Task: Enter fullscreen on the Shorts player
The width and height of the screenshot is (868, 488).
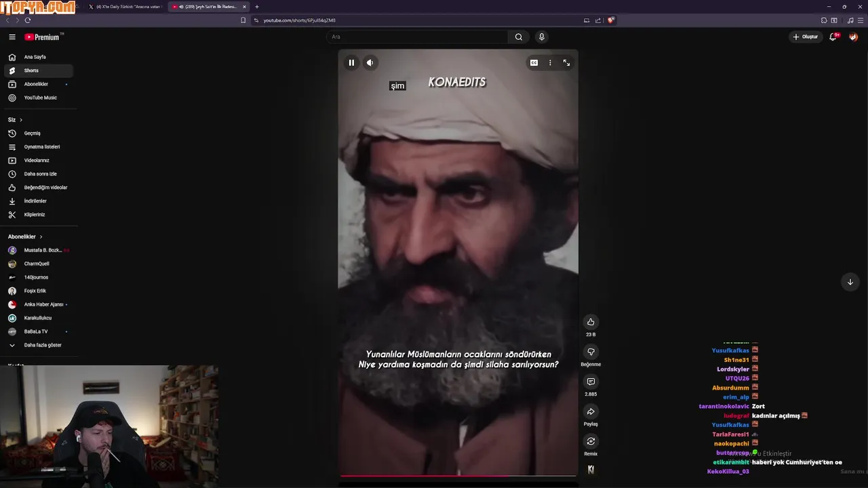Action: click(x=566, y=62)
